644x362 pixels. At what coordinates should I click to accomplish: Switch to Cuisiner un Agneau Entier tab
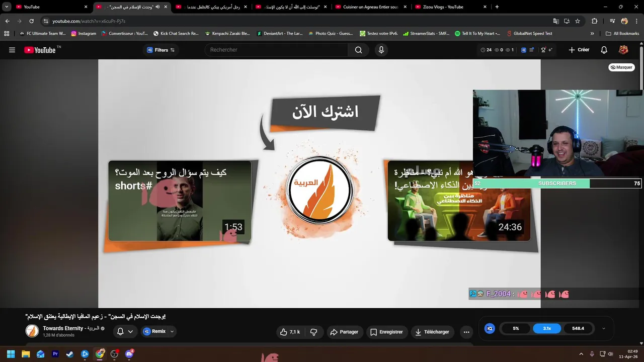[x=371, y=7]
